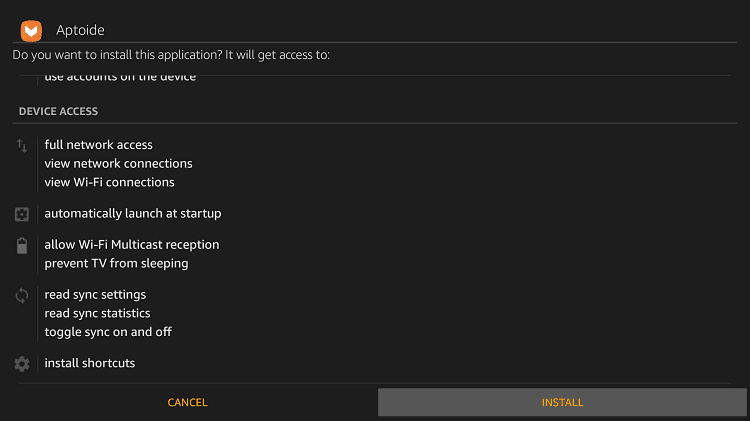
Task: Select view Wi-Fi connections permission
Action: click(x=110, y=182)
